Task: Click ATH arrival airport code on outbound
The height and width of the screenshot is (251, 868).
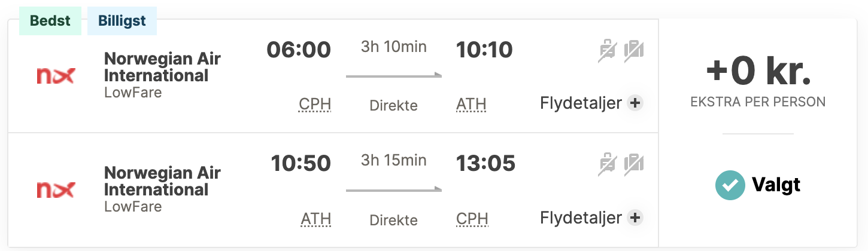Action: tap(471, 105)
